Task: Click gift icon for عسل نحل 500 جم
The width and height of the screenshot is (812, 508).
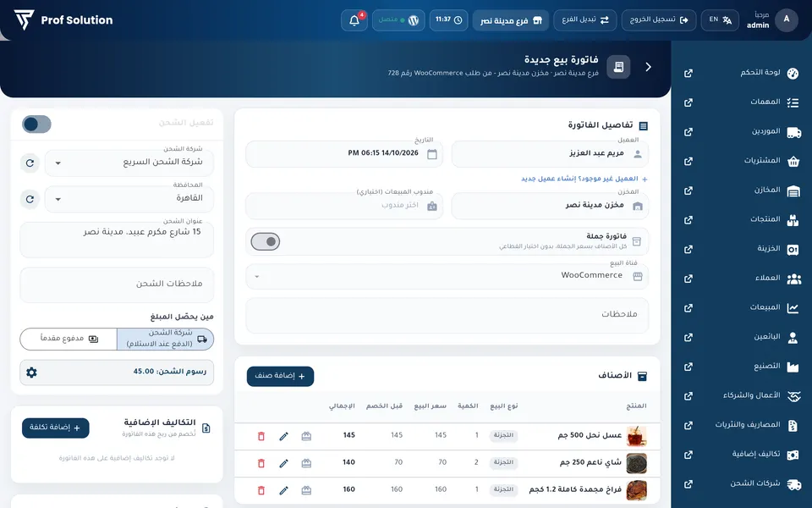Action: 306,436
